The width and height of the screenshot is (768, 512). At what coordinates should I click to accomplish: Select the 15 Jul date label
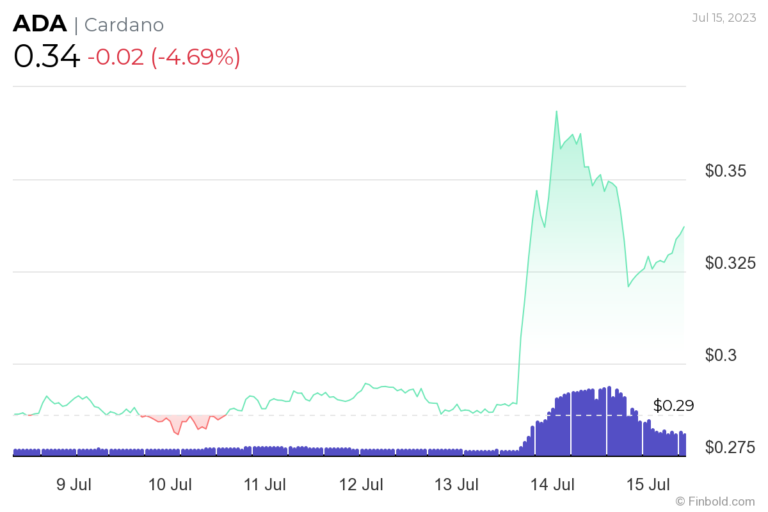pyautogui.click(x=647, y=485)
